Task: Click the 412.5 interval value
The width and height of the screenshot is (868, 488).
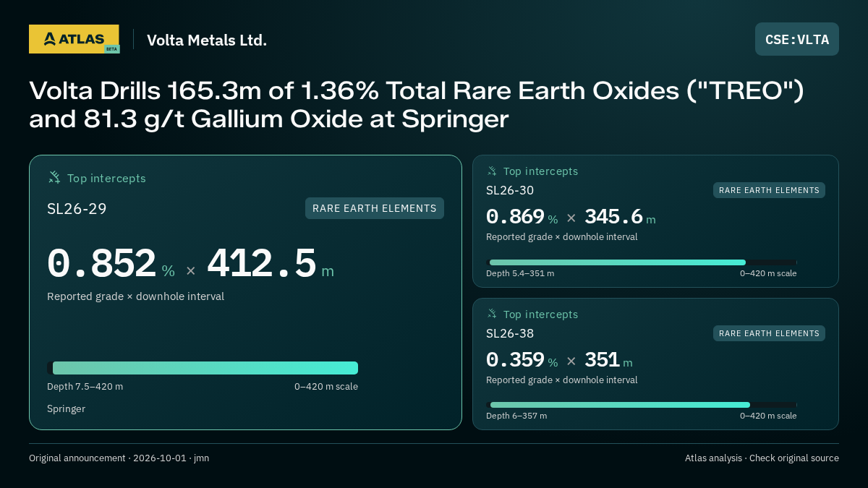Action: [262, 263]
